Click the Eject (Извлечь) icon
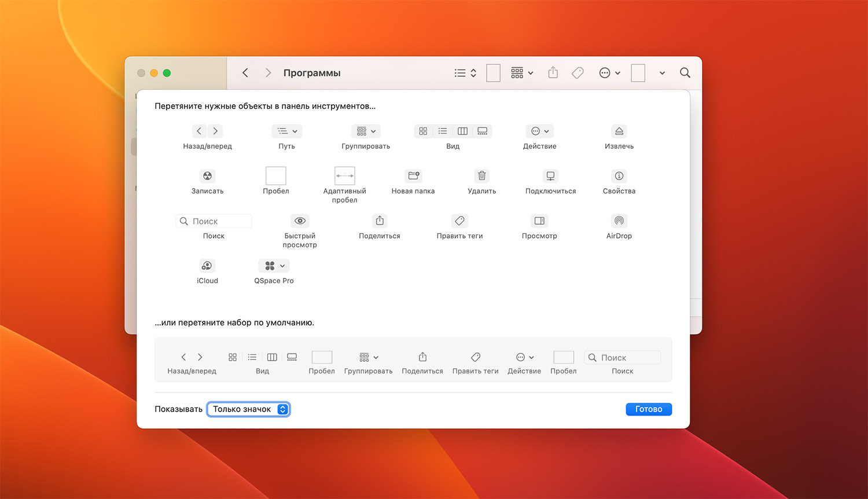The image size is (868, 499). 619,131
